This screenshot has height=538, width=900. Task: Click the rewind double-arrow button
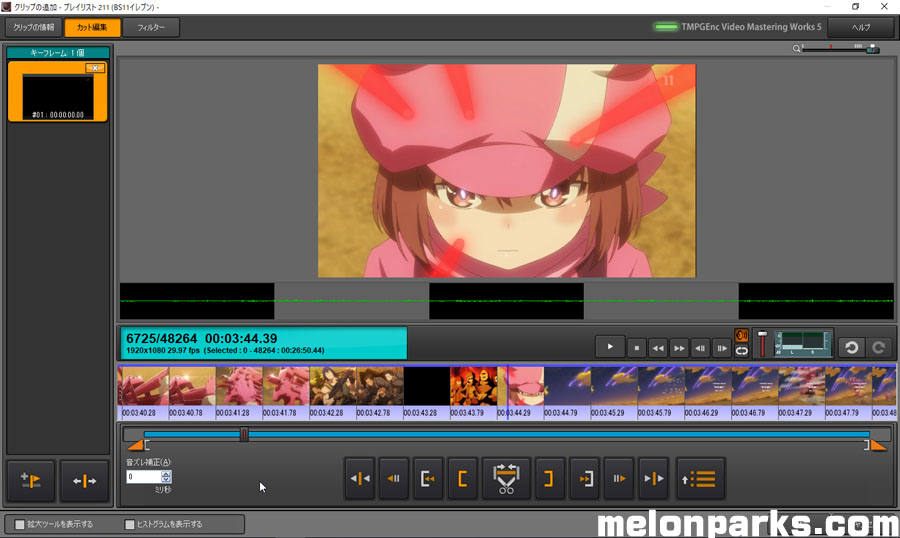pos(658,348)
